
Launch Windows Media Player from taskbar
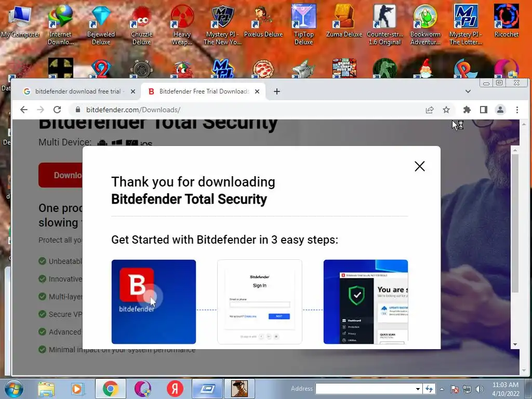pos(77,389)
